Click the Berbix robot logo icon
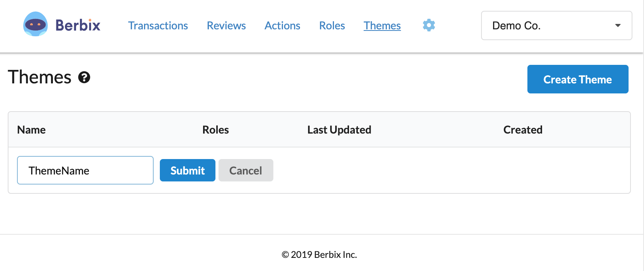The width and height of the screenshot is (644, 271). (x=36, y=24)
